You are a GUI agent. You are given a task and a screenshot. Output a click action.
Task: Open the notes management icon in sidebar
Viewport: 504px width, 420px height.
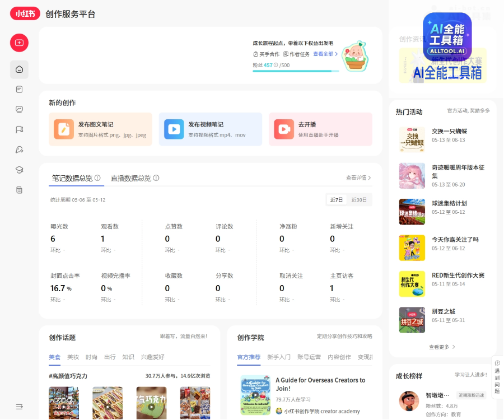[x=19, y=90]
